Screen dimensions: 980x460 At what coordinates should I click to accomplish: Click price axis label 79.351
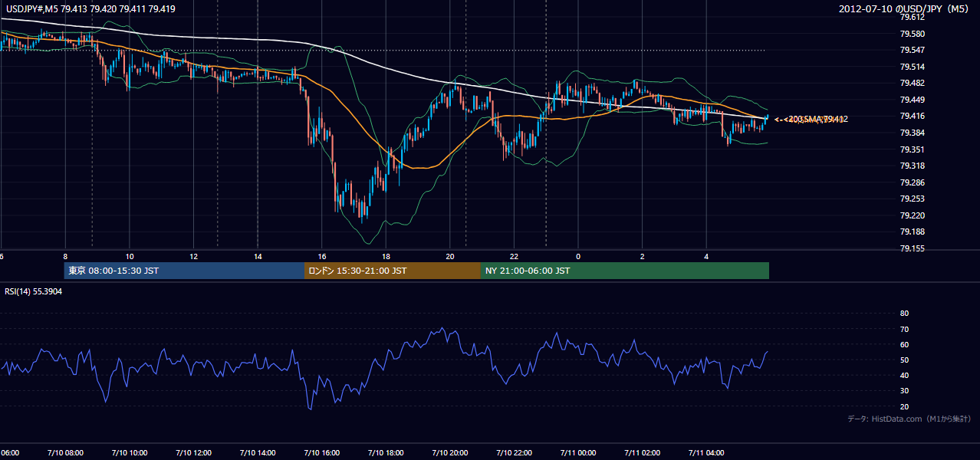tap(913, 149)
